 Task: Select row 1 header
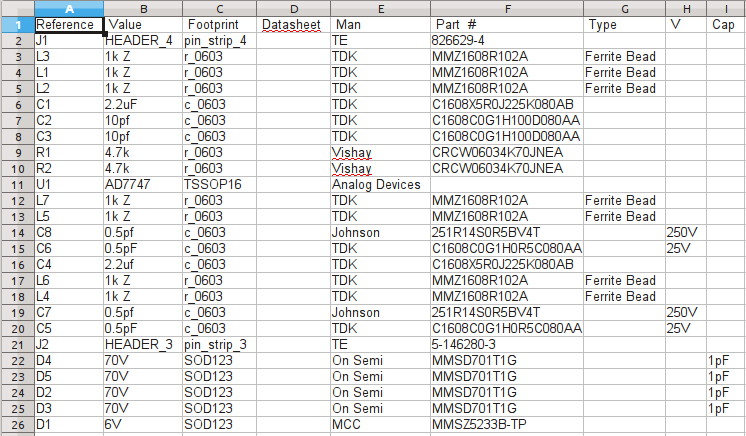pyautogui.click(x=17, y=25)
